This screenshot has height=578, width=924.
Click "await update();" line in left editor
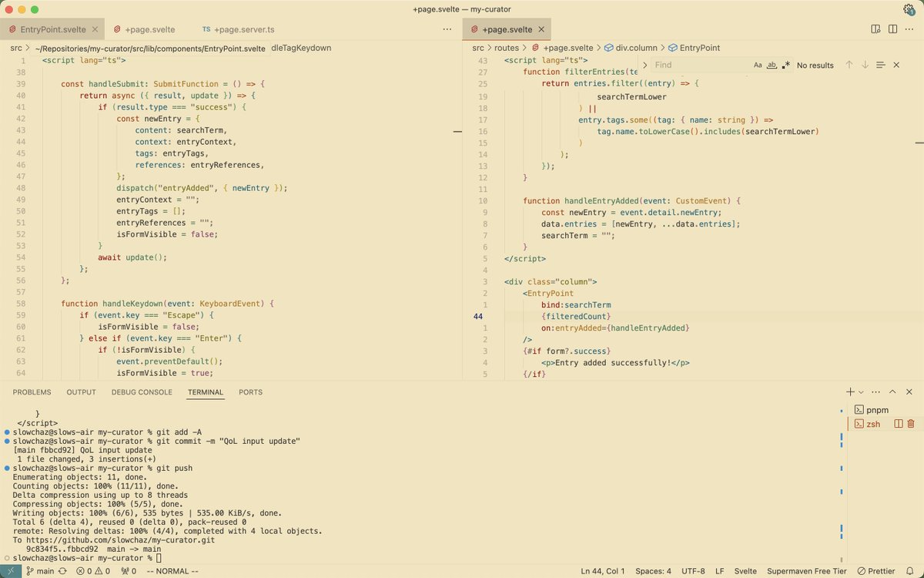coord(132,257)
